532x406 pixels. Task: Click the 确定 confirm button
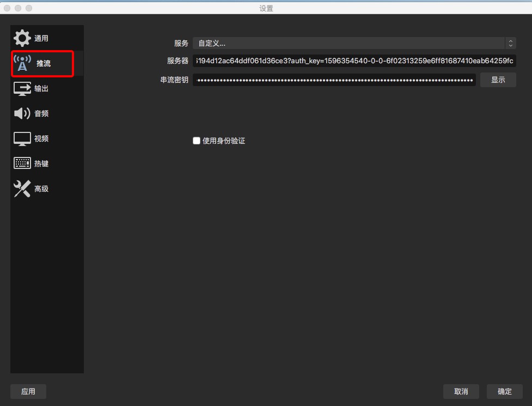point(505,391)
